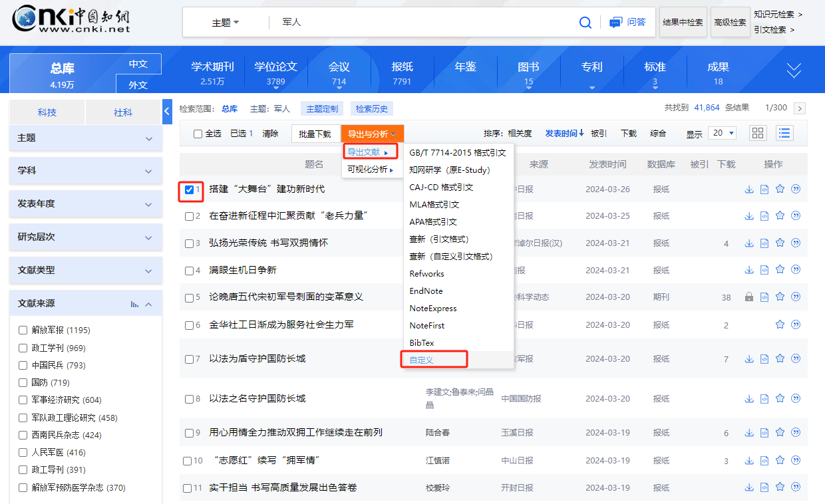
Task: Click the 批量下载 button
Action: [x=315, y=134]
